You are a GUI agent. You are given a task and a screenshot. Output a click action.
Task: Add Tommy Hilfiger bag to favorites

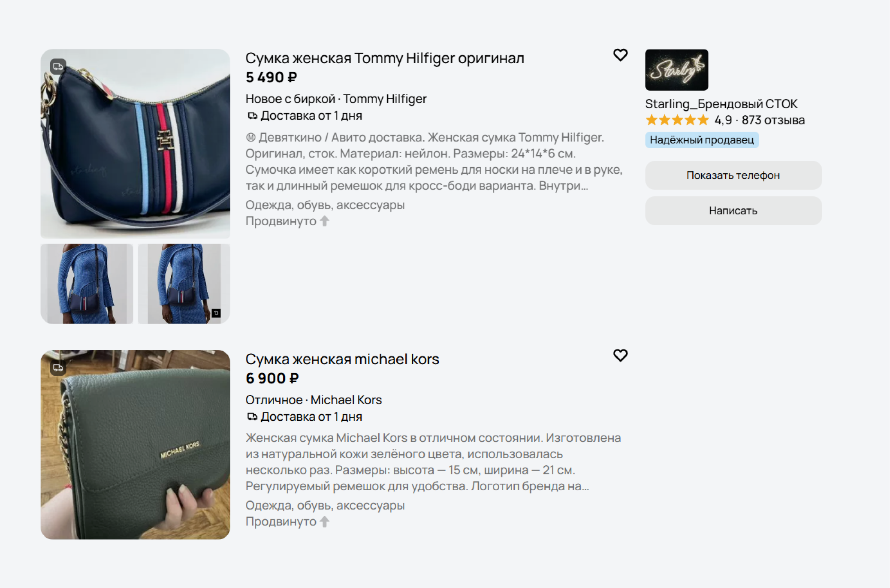(x=620, y=55)
